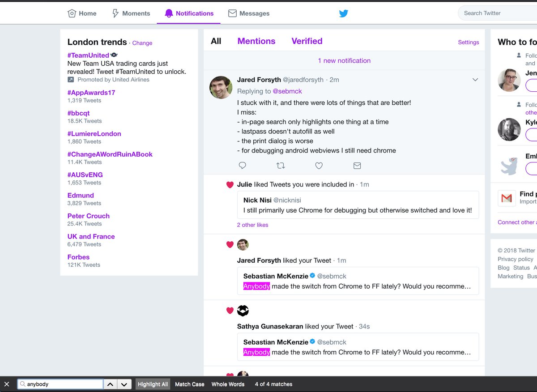Open the #AUSvENG trend
Viewport: 537px width, 392px height.
click(x=85, y=175)
